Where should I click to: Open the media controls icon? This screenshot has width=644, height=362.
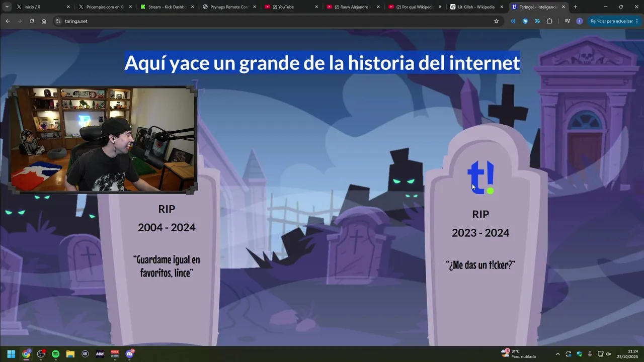pos(568,21)
